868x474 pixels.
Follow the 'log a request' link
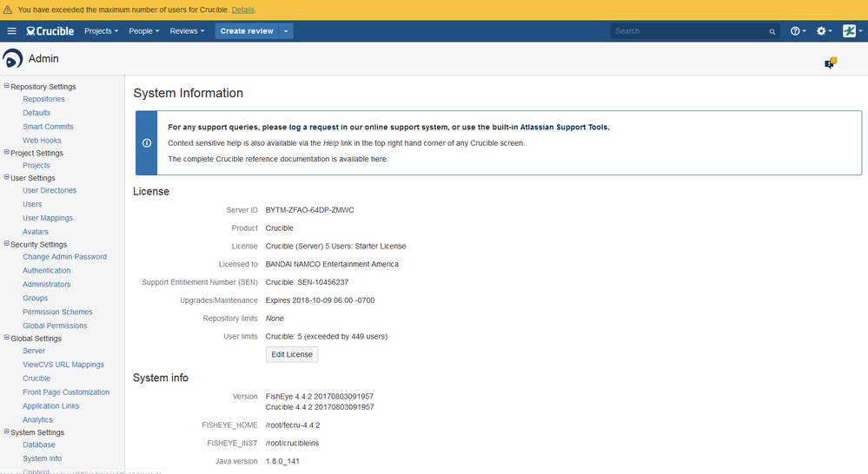(314, 128)
